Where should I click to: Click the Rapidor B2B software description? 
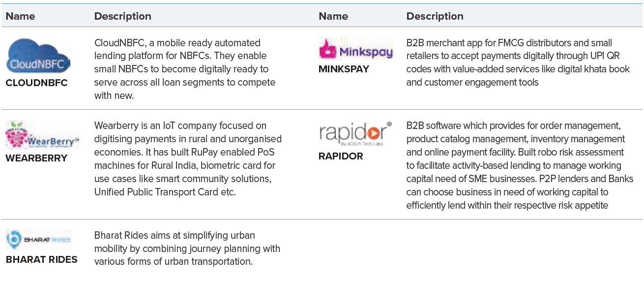pyautogui.click(x=520, y=165)
